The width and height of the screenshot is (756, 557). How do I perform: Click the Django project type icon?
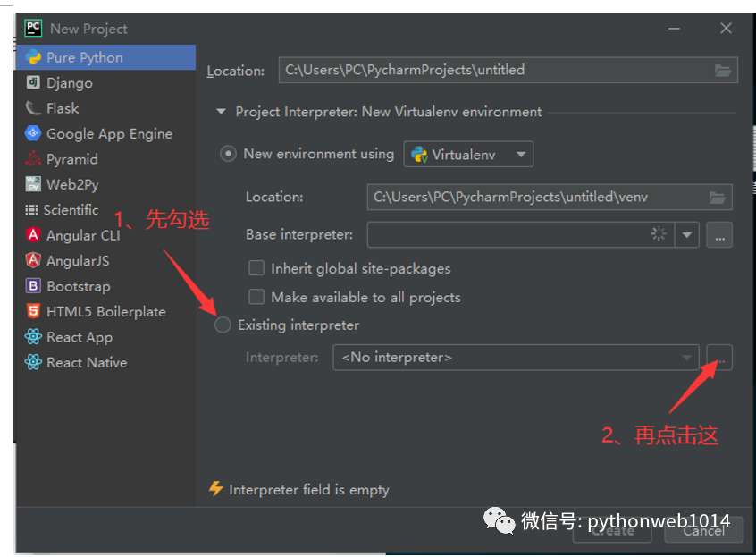click(x=33, y=82)
